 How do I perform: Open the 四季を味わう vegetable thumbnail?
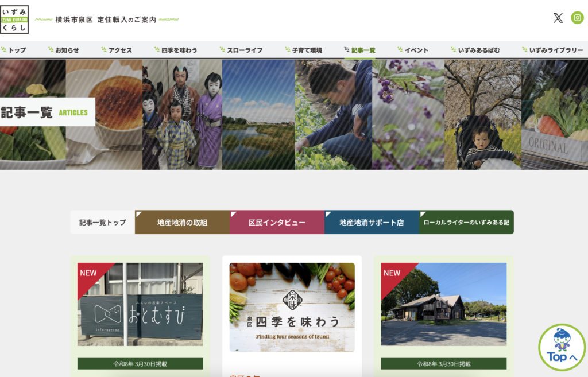292,307
